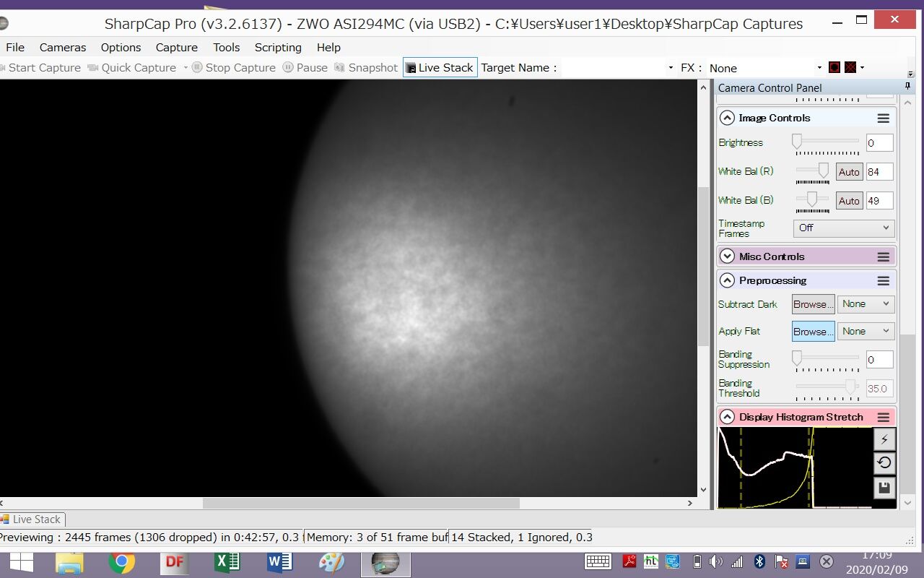Open the Target Name dropdown arrow
Screen dimensions: 924x578
671,67
